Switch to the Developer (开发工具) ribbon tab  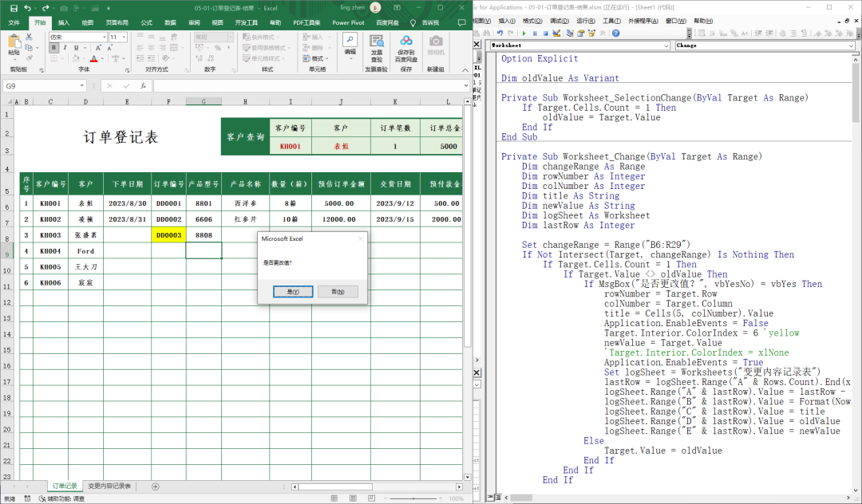(246, 22)
